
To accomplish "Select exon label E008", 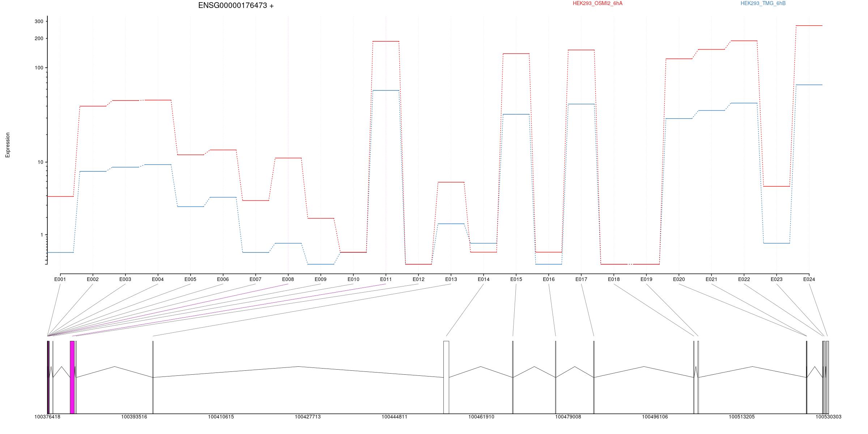I will [x=288, y=279].
